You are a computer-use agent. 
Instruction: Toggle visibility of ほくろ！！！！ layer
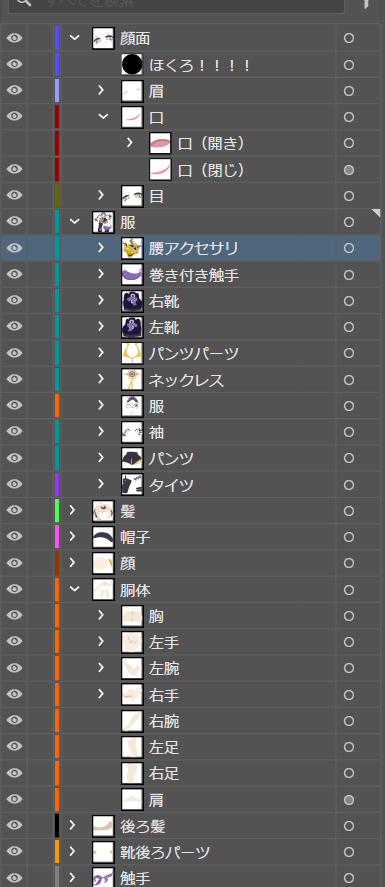click(x=15, y=64)
